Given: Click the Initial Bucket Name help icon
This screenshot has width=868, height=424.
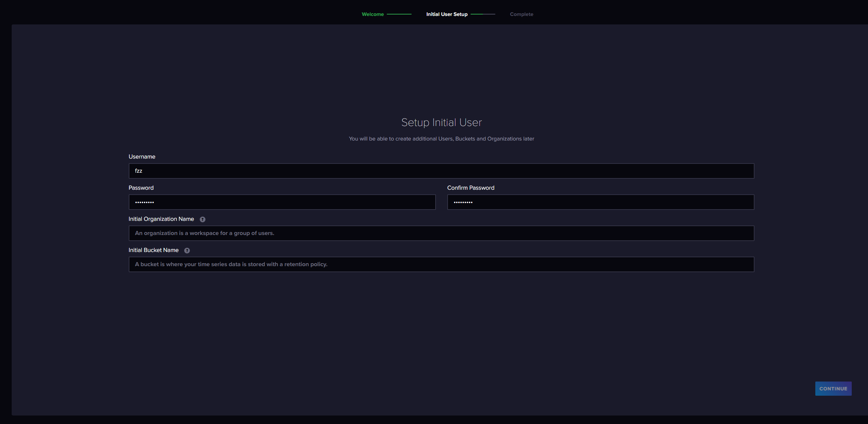Looking at the screenshot, I should tap(187, 251).
